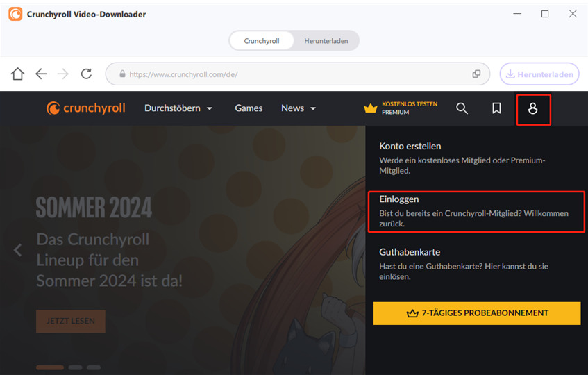Click the Herunterladen download button
The height and width of the screenshot is (375, 588).
(x=539, y=74)
